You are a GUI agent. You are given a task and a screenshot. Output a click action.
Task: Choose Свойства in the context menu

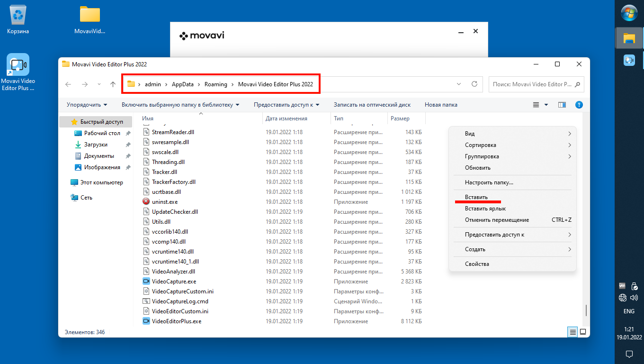pos(477,264)
